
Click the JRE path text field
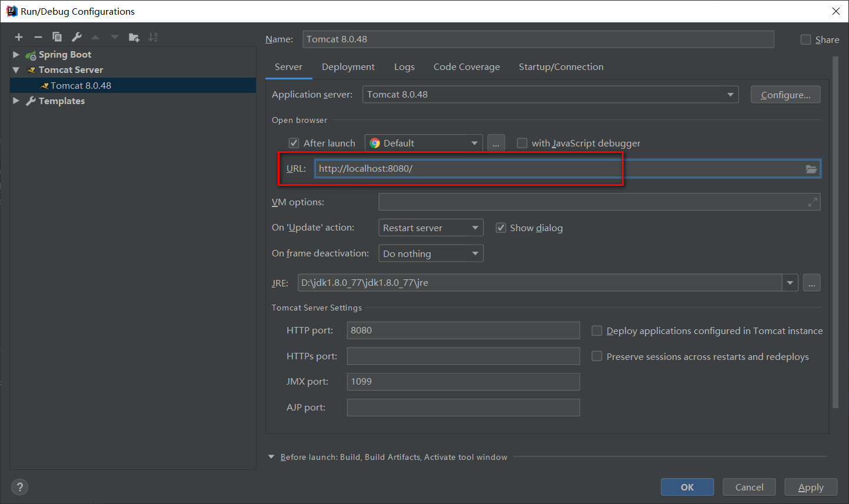coord(540,283)
